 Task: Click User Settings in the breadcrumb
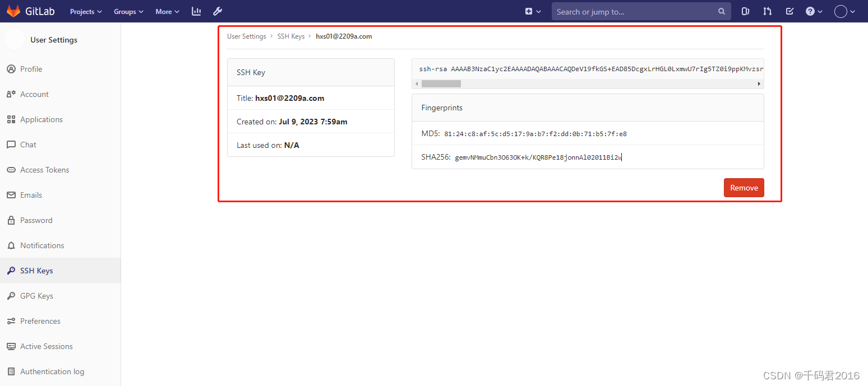tap(246, 36)
